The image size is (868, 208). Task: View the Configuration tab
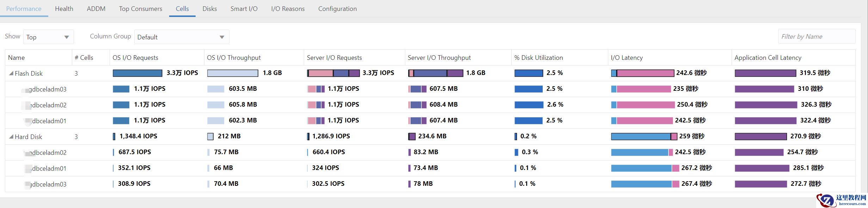337,9
